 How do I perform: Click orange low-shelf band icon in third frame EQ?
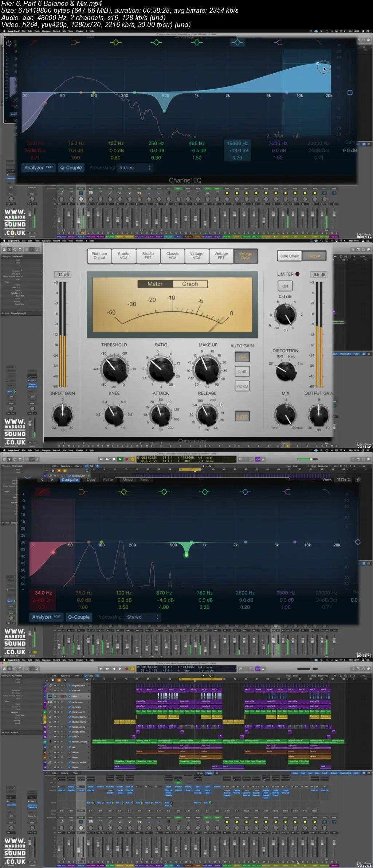[83, 492]
